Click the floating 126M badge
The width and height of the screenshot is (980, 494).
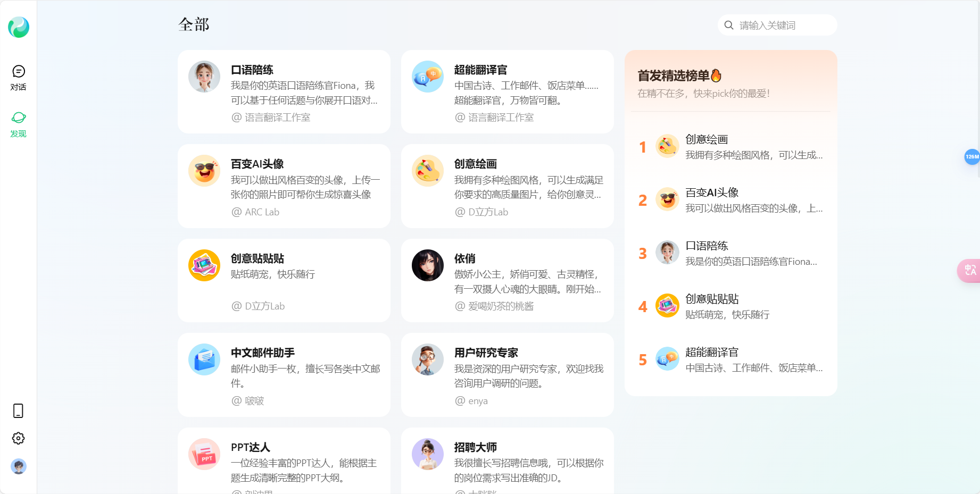tap(971, 157)
